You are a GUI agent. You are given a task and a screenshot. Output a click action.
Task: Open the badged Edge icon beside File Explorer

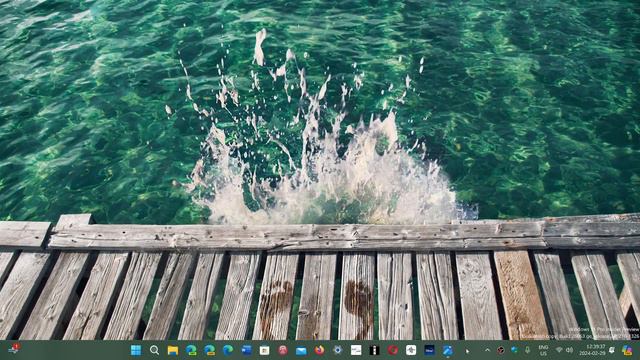[x=191, y=350]
